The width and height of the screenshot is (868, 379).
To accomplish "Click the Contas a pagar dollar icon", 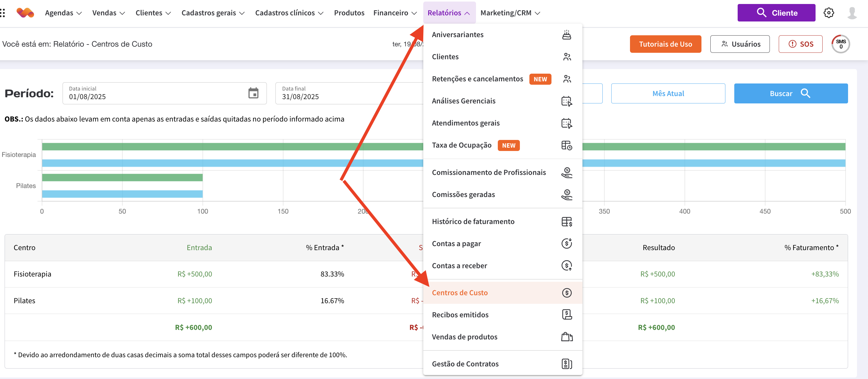I will click(567, 243).
